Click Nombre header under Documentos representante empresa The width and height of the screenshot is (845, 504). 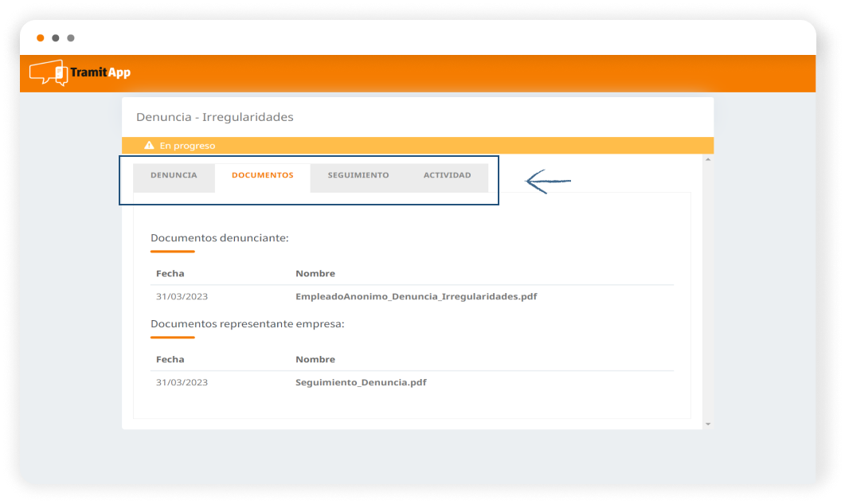[x=315, y=359]
